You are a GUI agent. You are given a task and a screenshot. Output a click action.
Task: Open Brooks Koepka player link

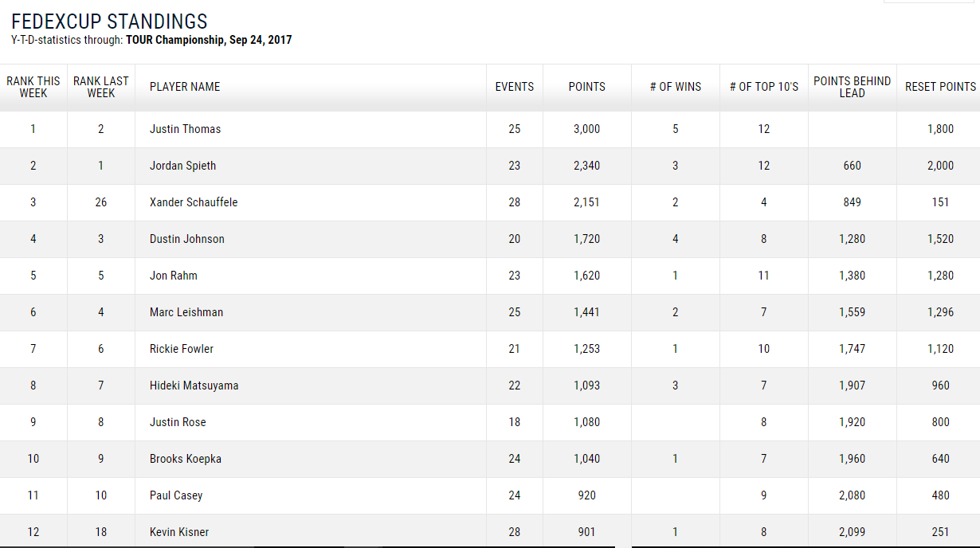(x=186, y=459)
